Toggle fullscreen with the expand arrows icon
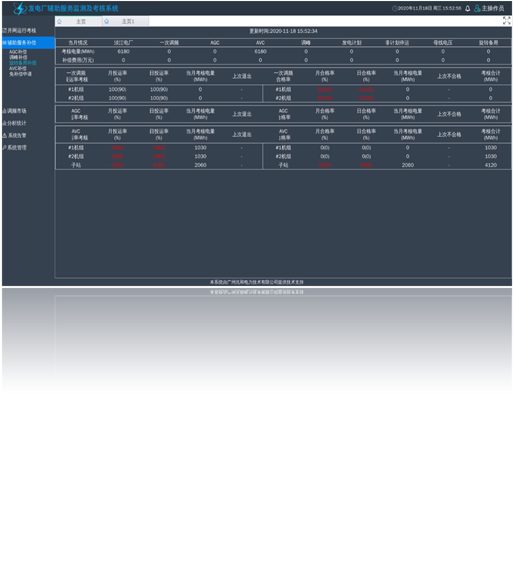 pos(506,21)
